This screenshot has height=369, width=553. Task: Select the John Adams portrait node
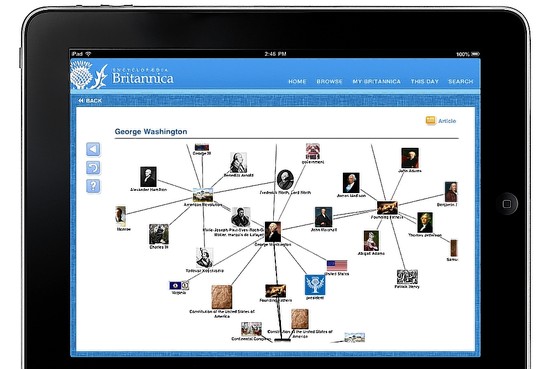click(x=410, y=158)
